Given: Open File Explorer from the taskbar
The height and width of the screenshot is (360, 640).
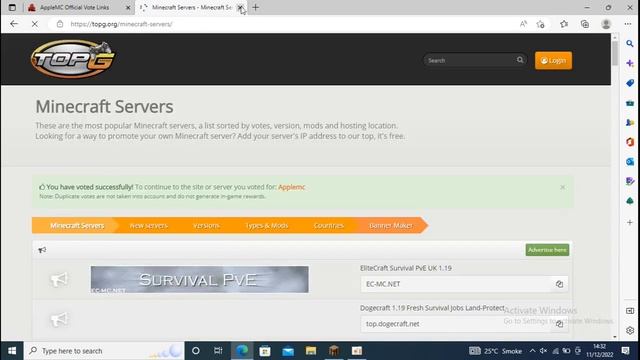Looking at the screenshot, I should coord(311,351).
